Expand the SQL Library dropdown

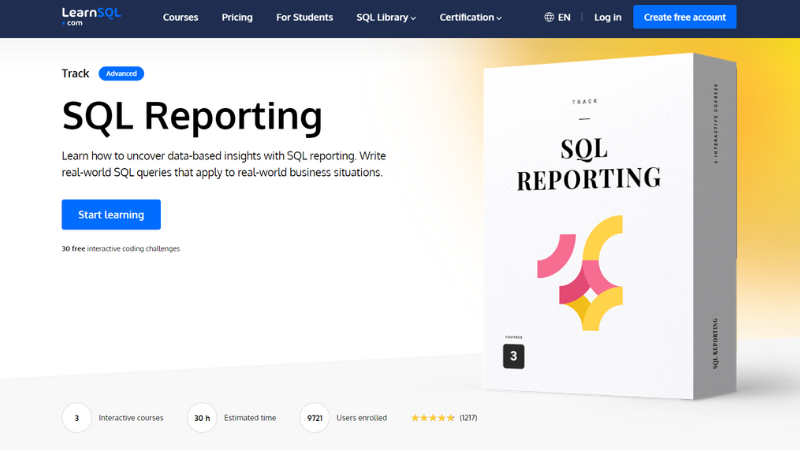[x=386, y=17]
